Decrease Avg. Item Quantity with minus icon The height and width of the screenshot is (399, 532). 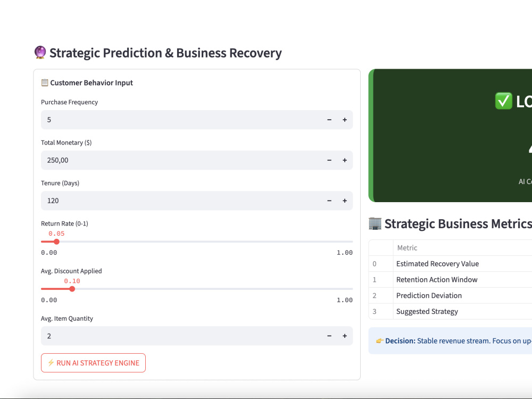tap(329, 336)
